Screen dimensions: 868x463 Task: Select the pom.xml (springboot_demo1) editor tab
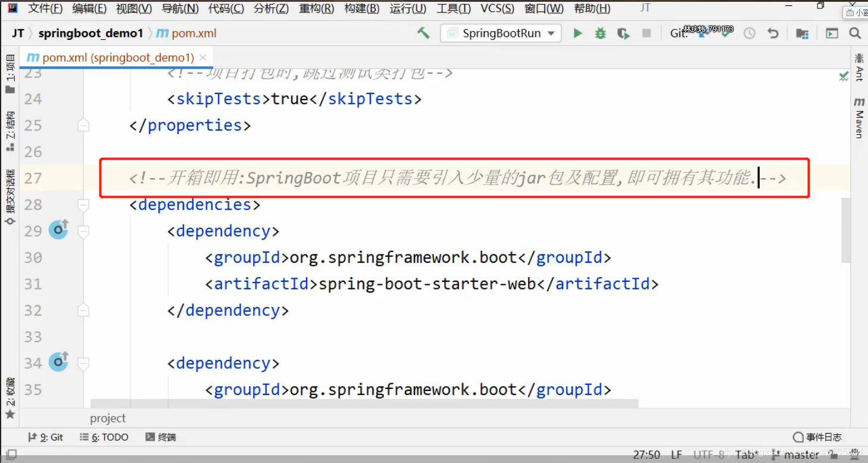point(118,58)
